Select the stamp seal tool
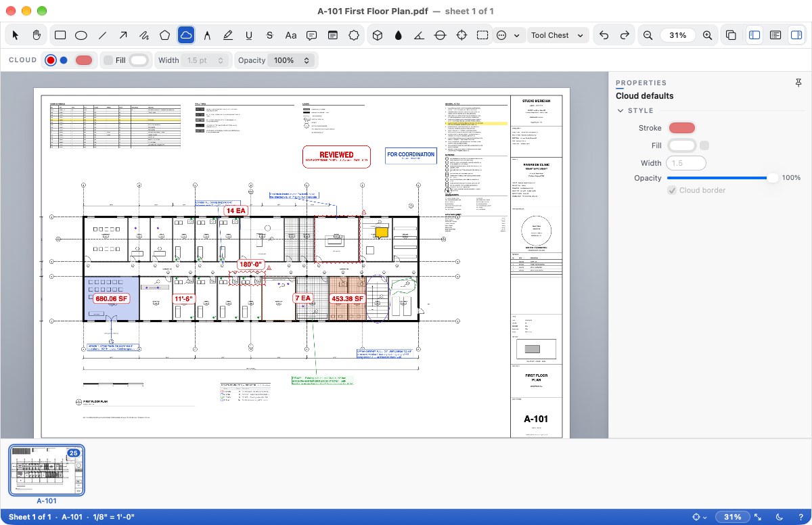Screen dimensions: 812x525 point(354,35)
